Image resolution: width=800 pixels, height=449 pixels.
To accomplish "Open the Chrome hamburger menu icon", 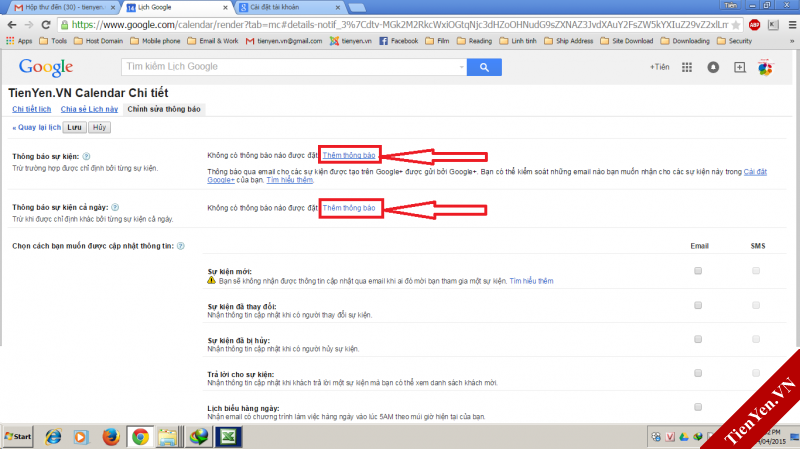I will coord(792,24).
